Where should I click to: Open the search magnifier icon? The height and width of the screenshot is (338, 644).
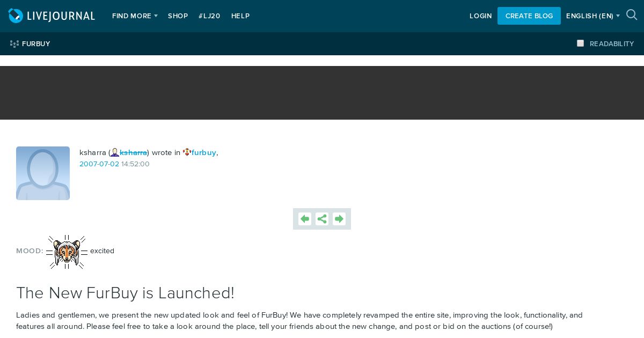click(x=632, y=15)
